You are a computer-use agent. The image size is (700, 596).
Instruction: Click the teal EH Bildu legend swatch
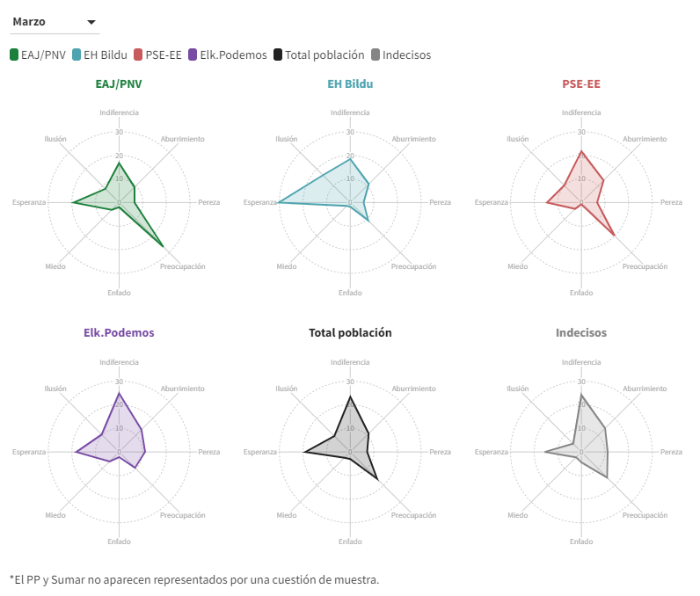77,55
